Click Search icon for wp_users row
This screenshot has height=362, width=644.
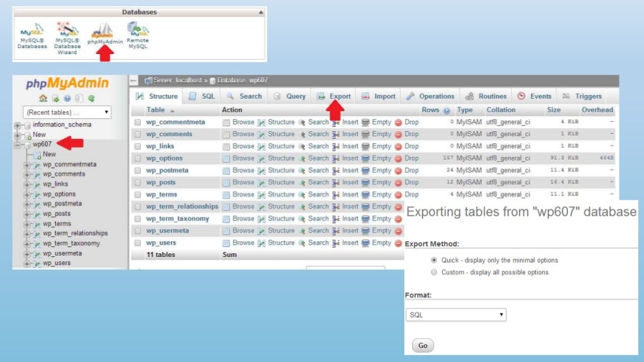point(302,243)
